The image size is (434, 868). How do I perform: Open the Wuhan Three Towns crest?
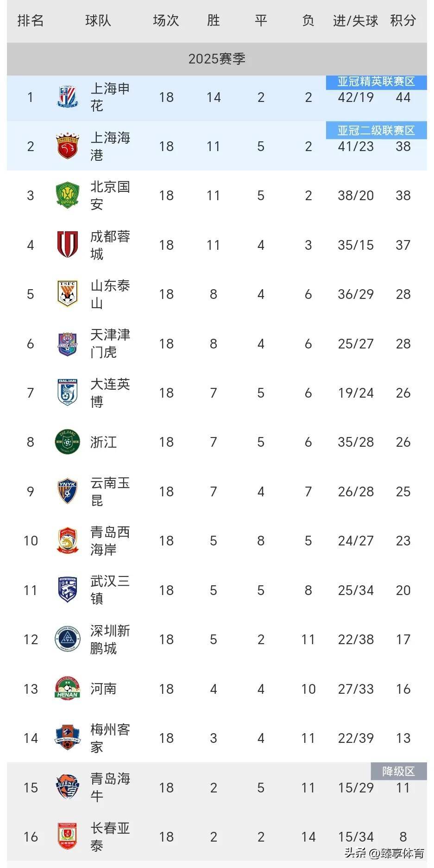(x=68, y=590)
